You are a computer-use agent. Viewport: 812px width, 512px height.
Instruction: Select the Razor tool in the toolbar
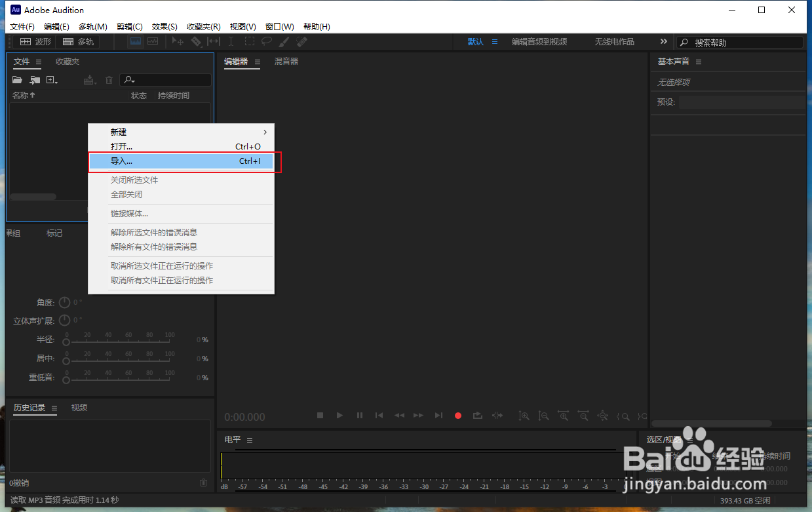pyautogui.click(x=197, y=41)
